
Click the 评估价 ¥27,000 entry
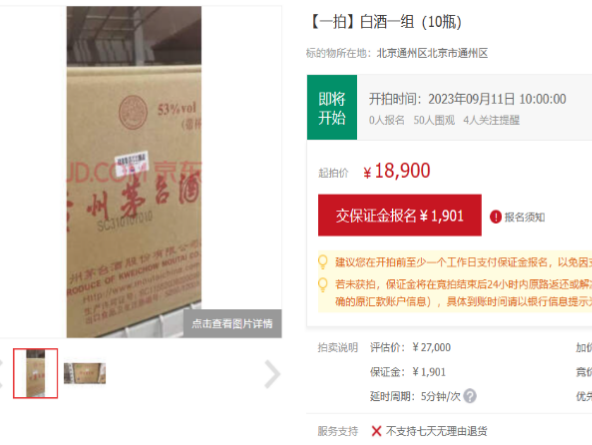pos(410,347)
